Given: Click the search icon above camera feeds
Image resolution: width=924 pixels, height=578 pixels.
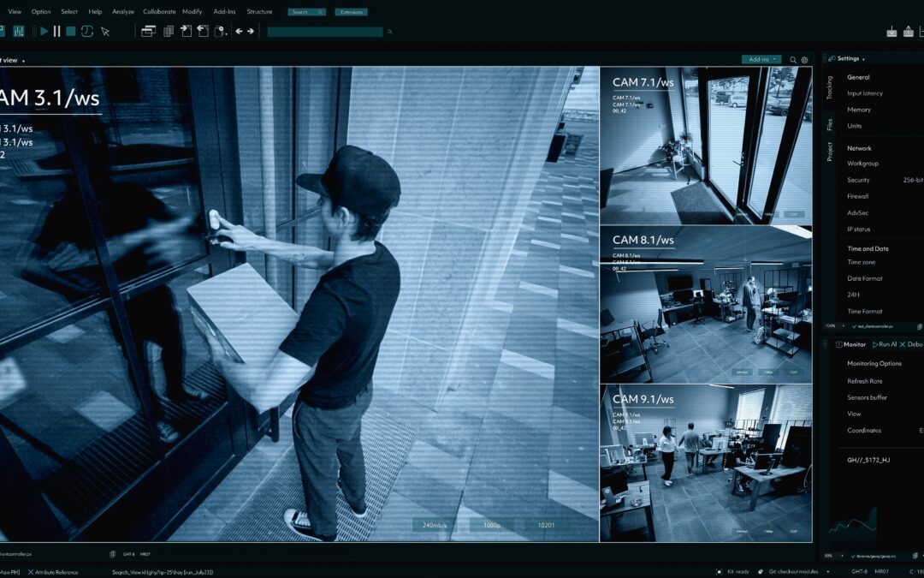Looking at the screenshot, I should pyautogui.click(x=793, y=60).
